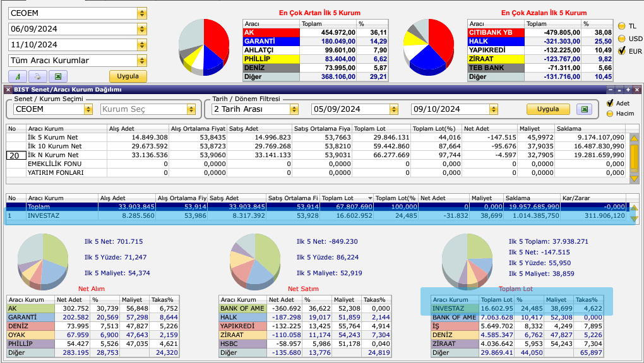Click TEB BANK row in En Çok Azalan table
This screenshot has height=363, width=644.
[540, 68]
